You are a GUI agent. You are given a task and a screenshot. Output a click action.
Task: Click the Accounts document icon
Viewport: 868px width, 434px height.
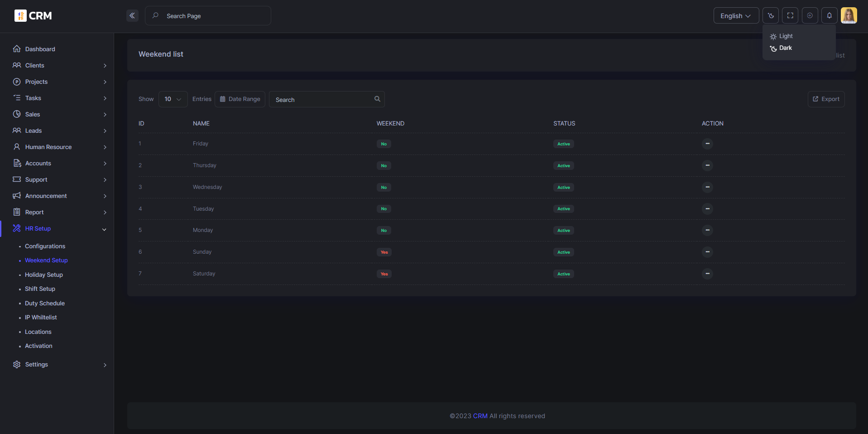point(17,163)
